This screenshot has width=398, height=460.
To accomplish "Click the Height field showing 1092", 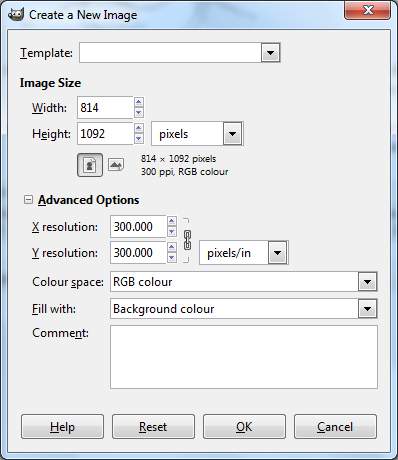I will pos(105,133).
